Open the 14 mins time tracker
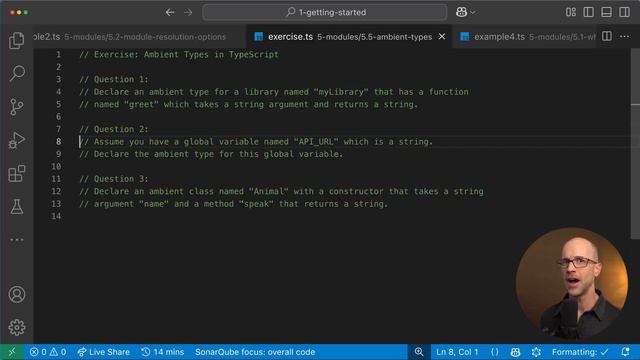Image resolution: width=640 pixels, height=360 pixels. pos(162,352)
